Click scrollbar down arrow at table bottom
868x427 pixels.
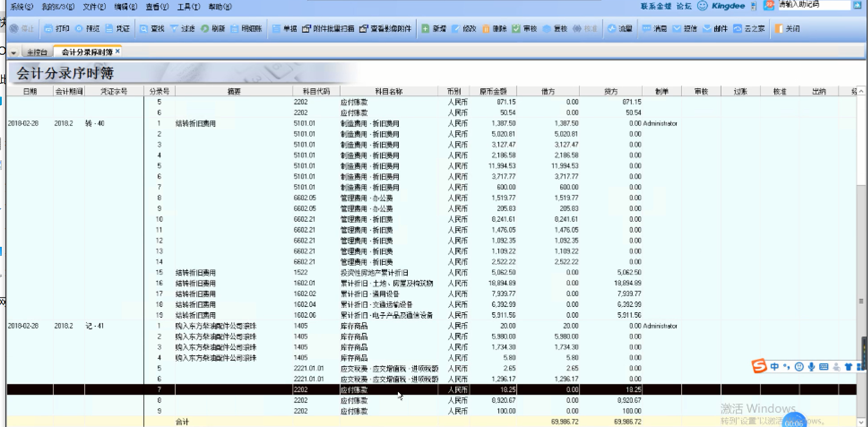(x=861, y=422)
